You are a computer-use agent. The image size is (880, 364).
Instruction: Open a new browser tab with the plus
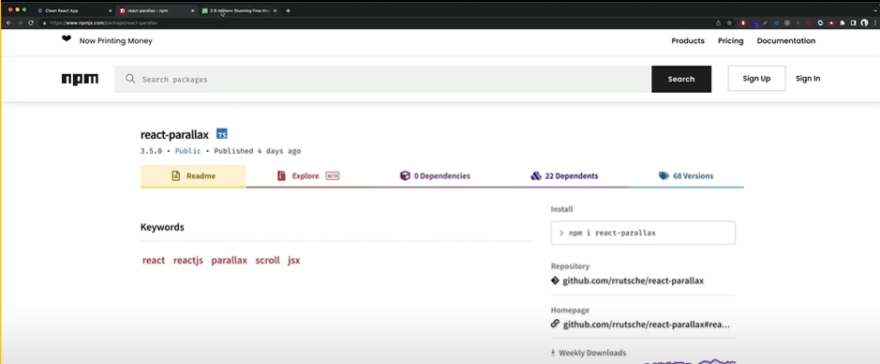point(288,11)
